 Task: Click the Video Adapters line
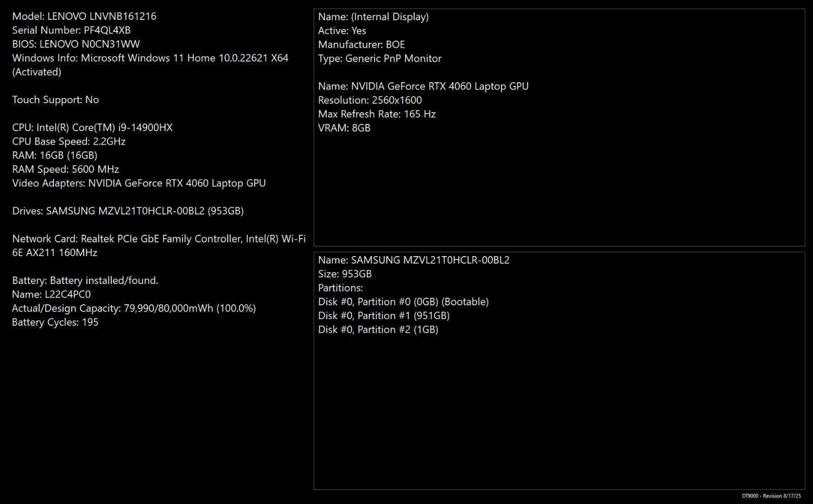coord(139,183)
